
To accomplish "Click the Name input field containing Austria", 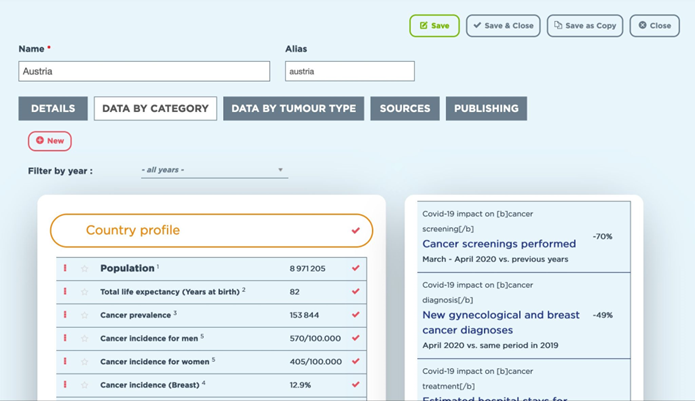I will tap(144, 71).
